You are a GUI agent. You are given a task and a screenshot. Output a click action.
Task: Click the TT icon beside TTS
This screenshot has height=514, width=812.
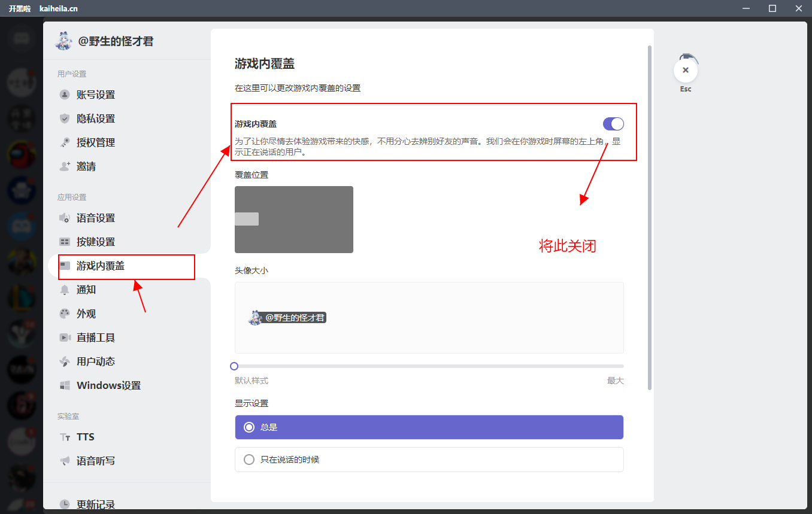click(65, 437)
